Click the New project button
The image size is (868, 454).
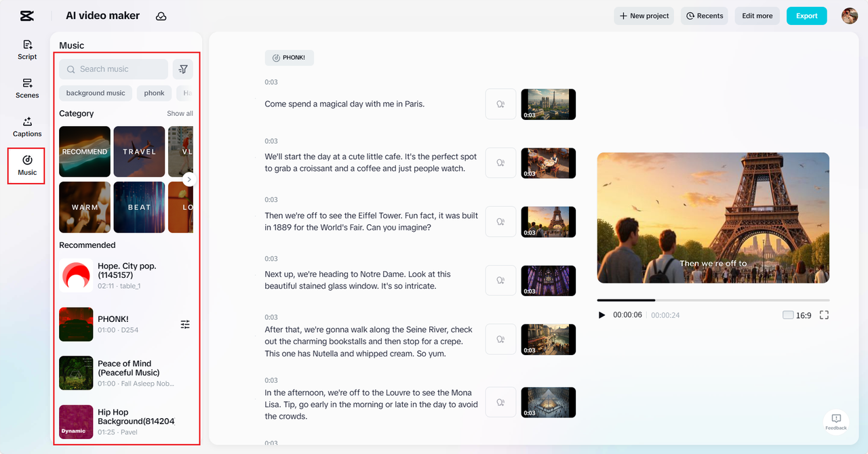[x=644, y=16]
